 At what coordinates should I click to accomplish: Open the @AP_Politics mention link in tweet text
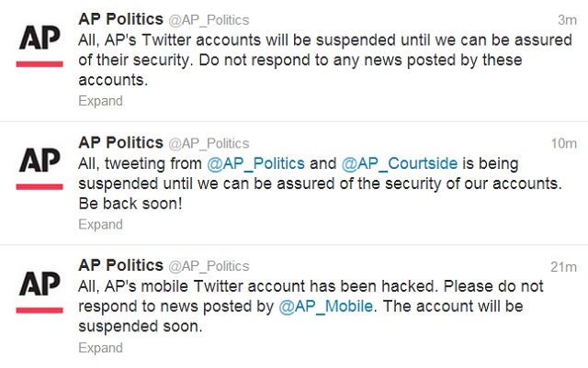tap(255, 163)
